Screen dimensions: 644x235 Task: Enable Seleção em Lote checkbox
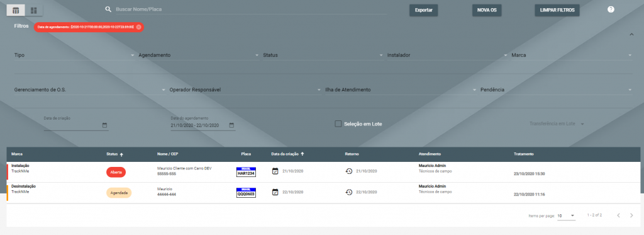338,123
